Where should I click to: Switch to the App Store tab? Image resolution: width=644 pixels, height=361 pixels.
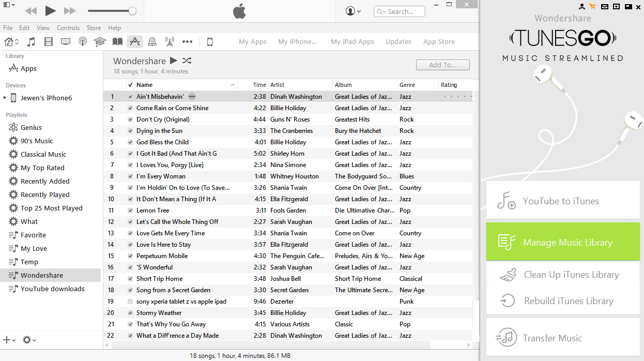coord(439,42)
